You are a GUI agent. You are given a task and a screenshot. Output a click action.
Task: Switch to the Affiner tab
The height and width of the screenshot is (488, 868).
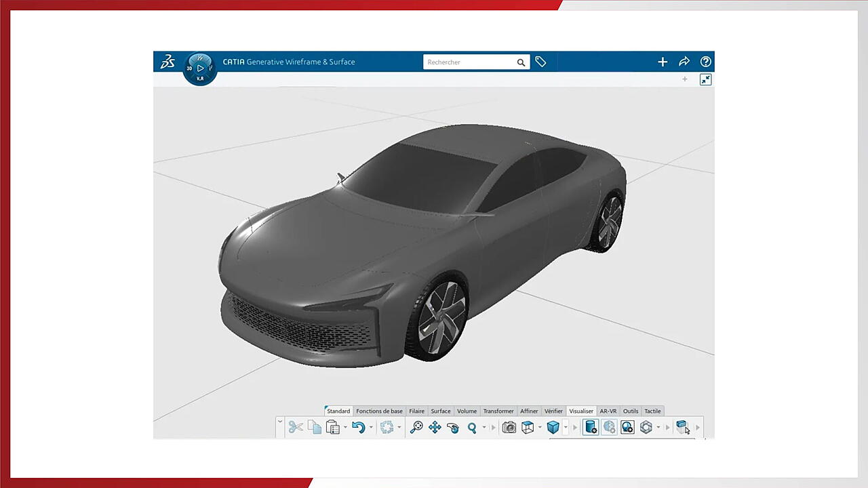(x=529, y=411)
